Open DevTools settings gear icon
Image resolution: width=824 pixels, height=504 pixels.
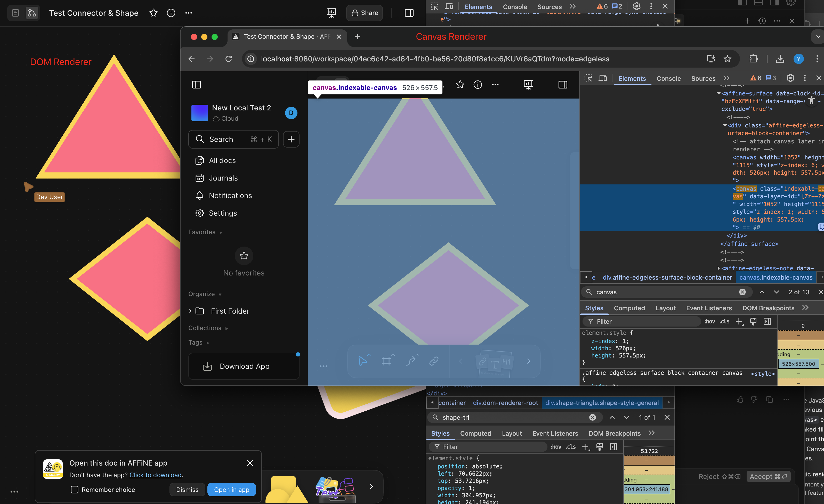pyautogui.click(x=790, y=78)
